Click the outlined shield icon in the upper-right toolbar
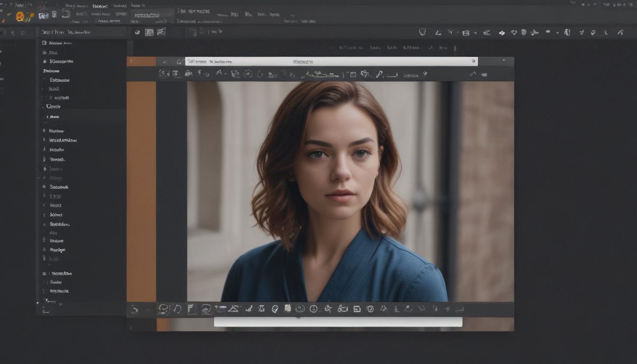The height and width of the screenshot is (364, 637). [x=422, y=32]
